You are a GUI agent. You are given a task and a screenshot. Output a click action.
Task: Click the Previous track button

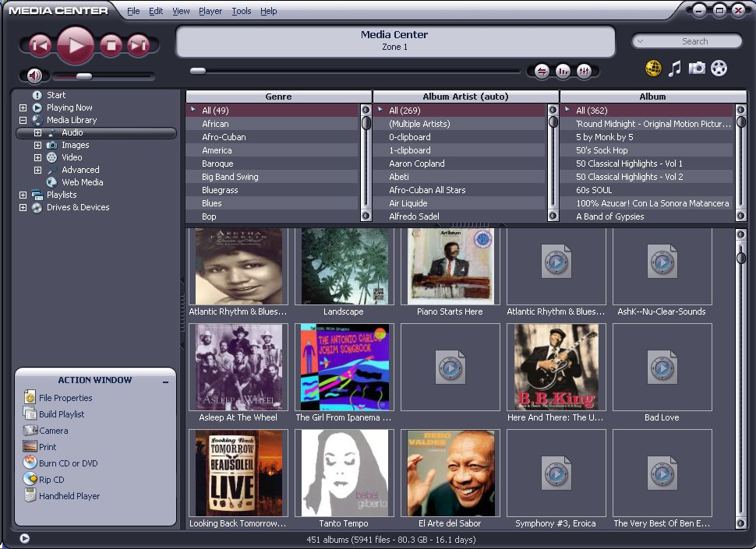[40, 45]
